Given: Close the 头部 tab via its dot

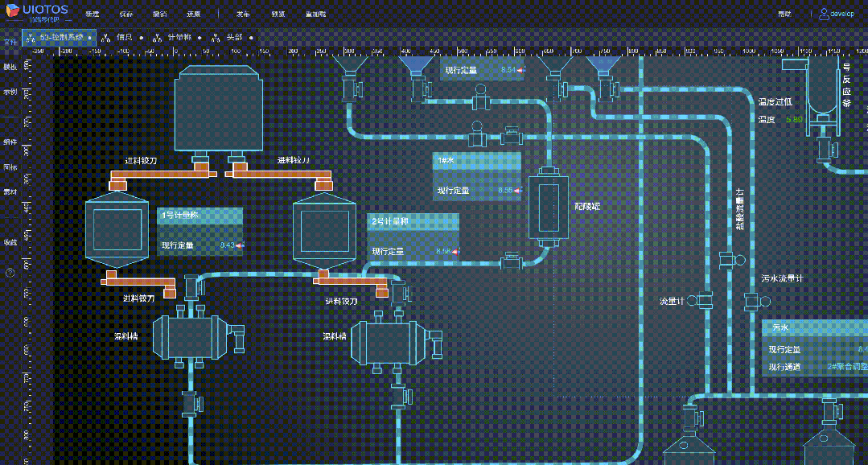Looking at the screenshot, I should click(x=251, y=38).
